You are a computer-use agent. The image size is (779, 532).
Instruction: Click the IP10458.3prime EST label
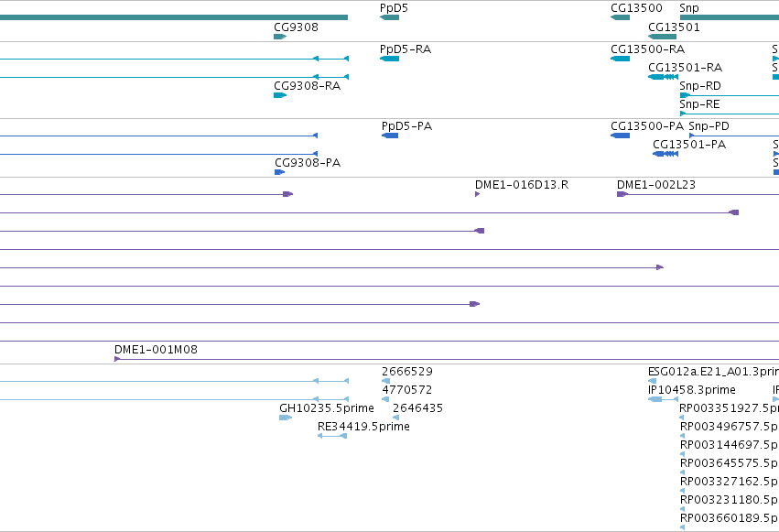tap(692, 390)
